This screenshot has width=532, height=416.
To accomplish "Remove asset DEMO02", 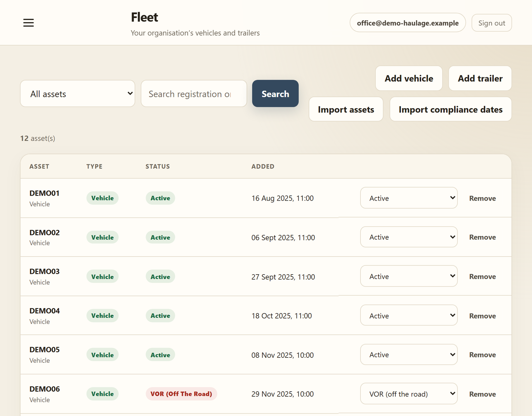I will (482, 237).
